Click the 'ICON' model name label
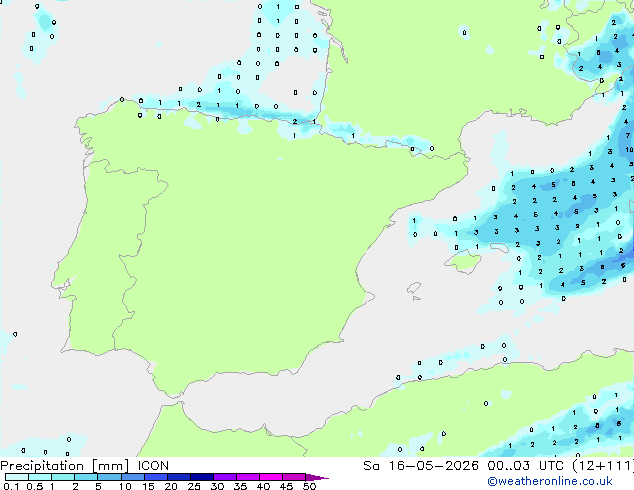The height and width of the screenshot is (490, 634). [153, 466]
